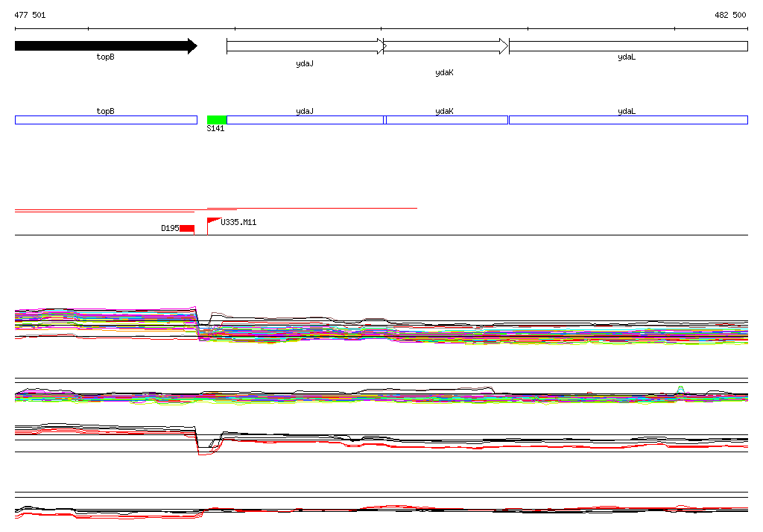This screenshot has height=532, width=763.
Task: Click the long red transcript line above U335.M11
Action: (x=312, y=209)
